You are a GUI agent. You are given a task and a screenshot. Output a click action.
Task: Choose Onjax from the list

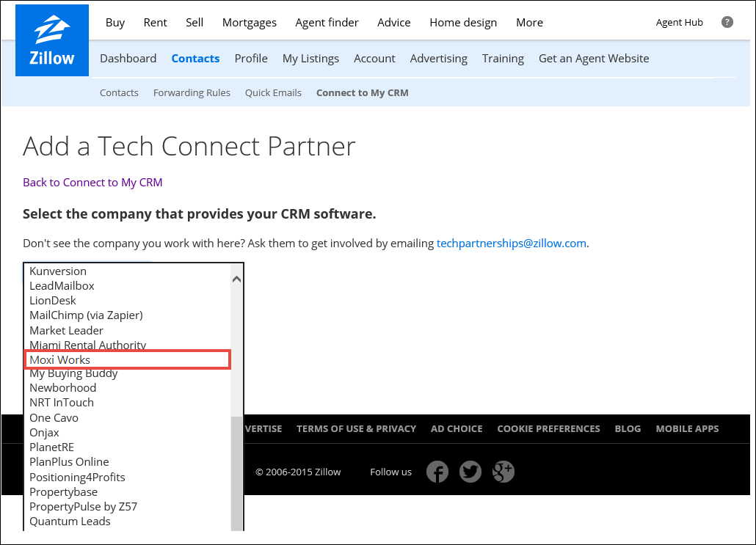coord(128,433)
